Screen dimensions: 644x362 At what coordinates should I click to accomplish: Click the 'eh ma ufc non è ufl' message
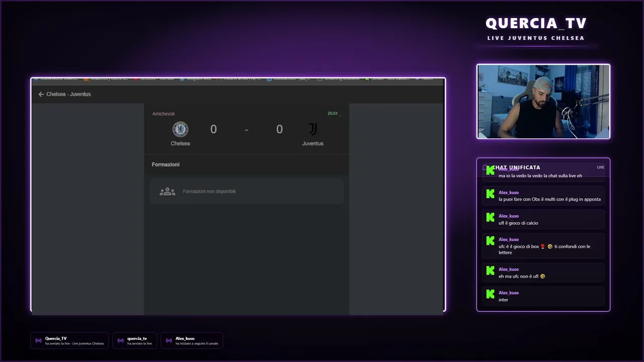(522, 276)
